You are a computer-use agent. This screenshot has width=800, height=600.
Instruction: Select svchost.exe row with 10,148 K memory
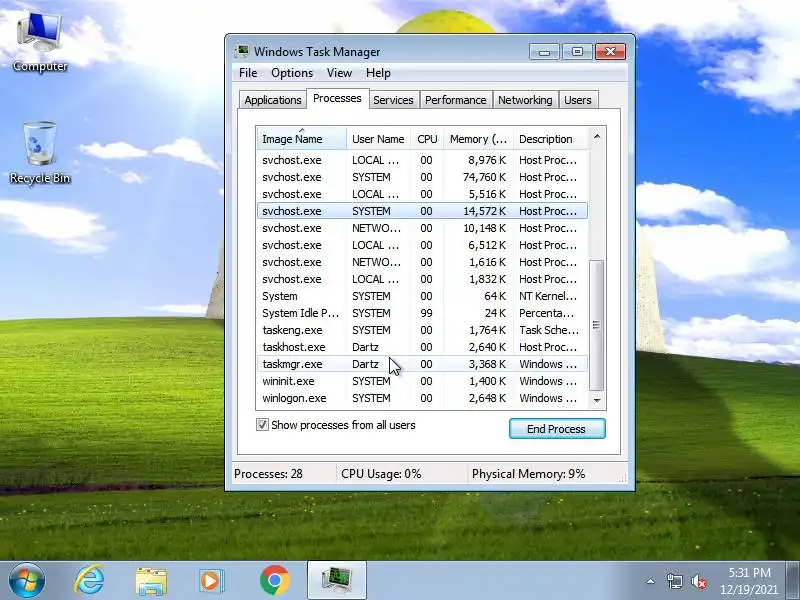click(x=422, y=228)
